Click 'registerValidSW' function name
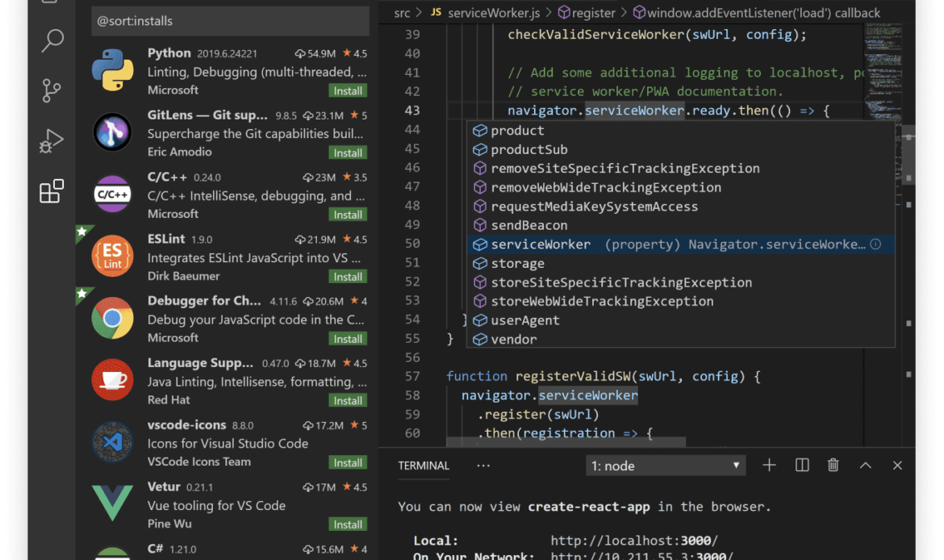944x560 pixels. coord(573,376)
